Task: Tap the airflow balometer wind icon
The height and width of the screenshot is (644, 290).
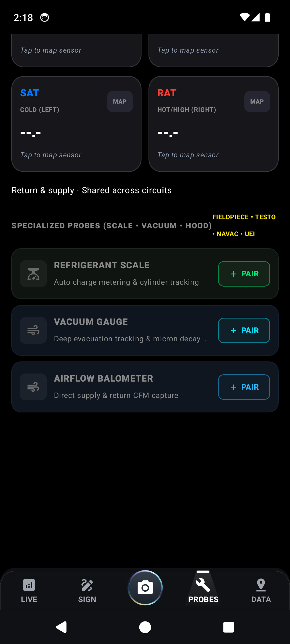Action: coord(33,387)
